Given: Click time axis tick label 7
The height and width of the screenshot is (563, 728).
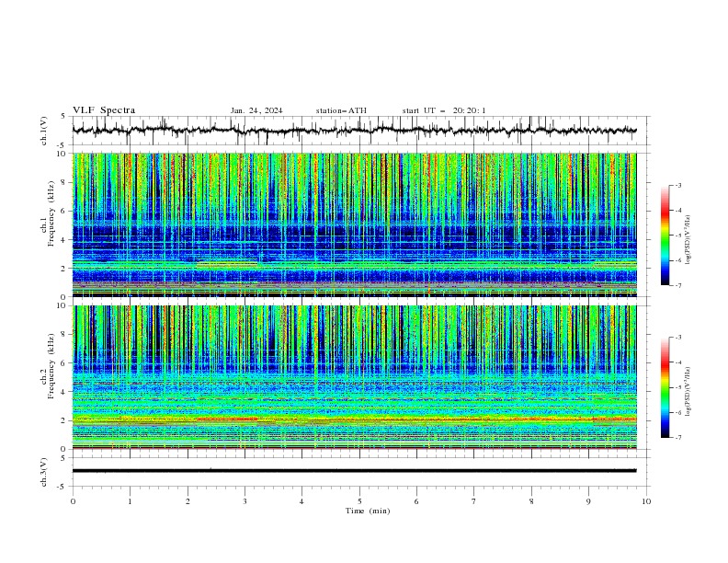Looking at the screenshot, I should coord(473,501).
